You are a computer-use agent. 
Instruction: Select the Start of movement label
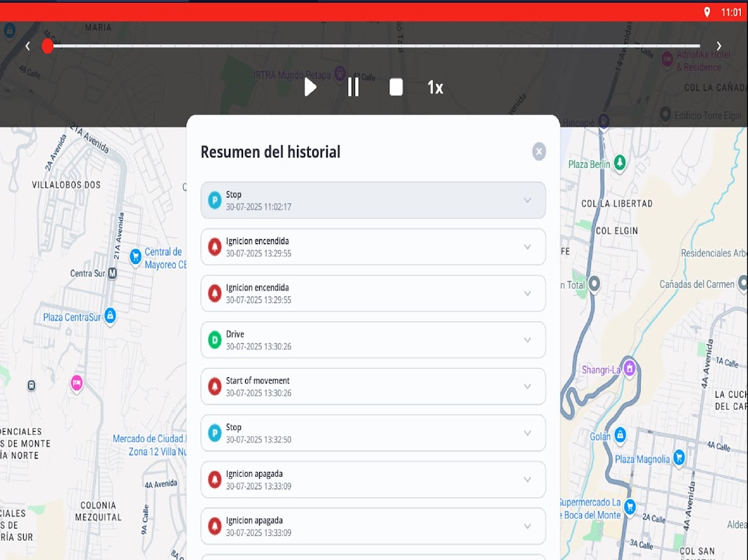coord(258,381)
